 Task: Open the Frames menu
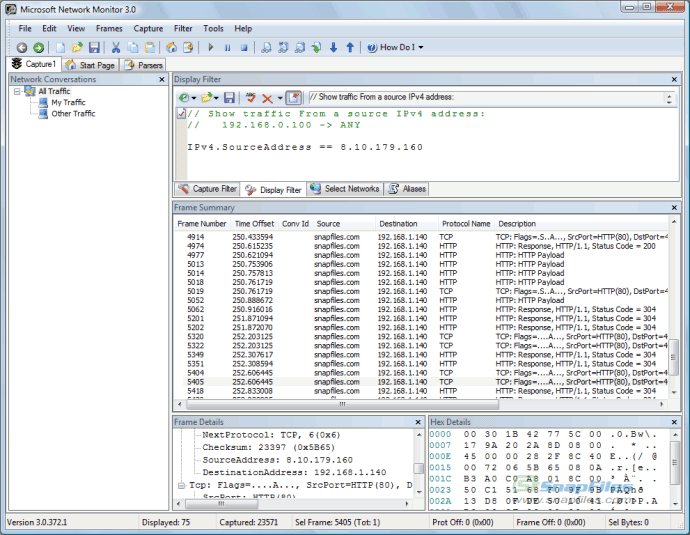[x=109, y=29]
